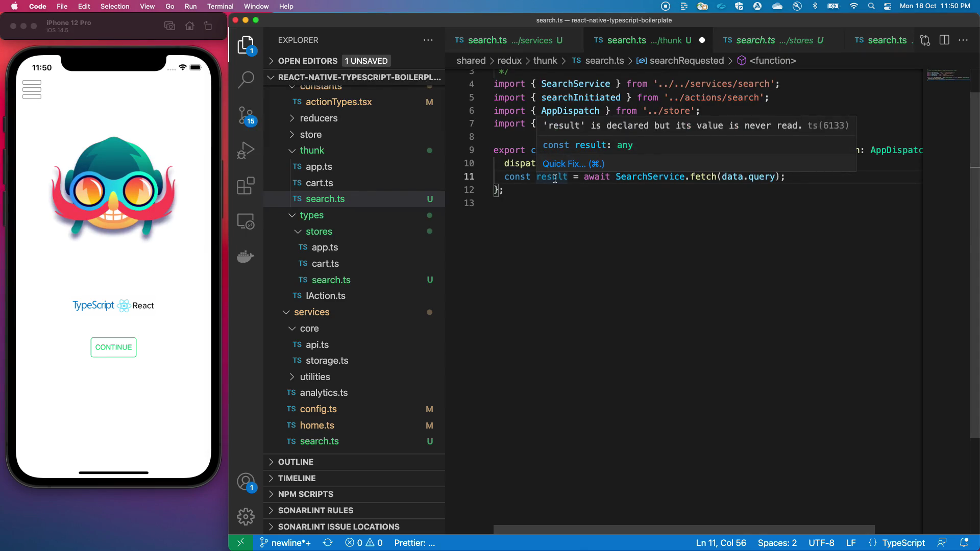Open Terminal menu in menu bar
The image size is (980, 551).
point(219,6)
